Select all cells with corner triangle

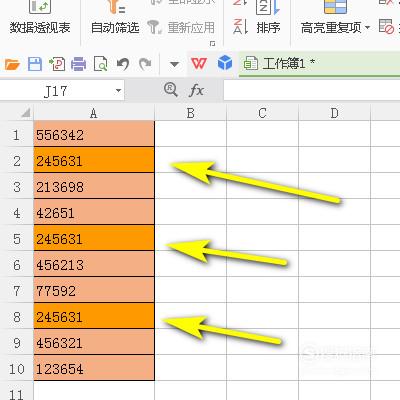coord(25,113)
